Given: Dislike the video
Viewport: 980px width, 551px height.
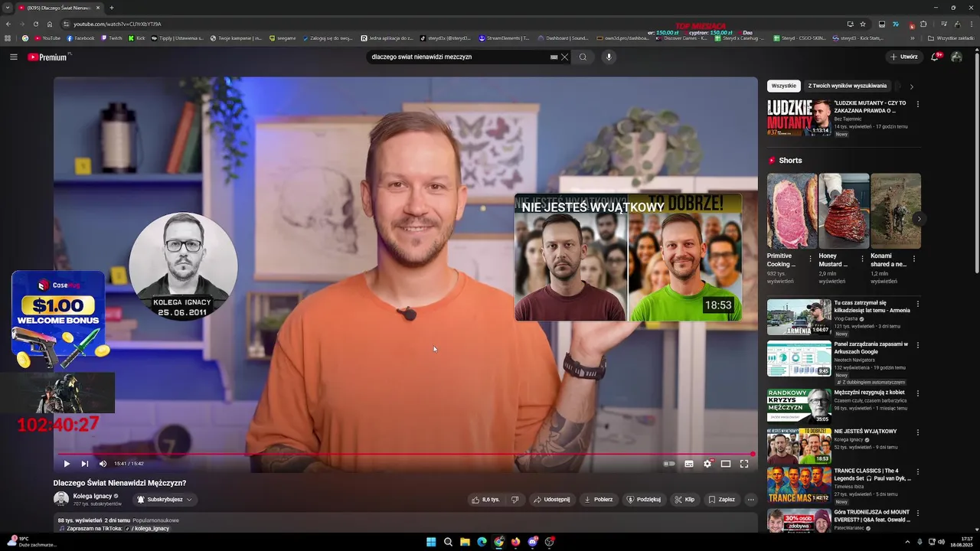Looking at the screenshot, I should [x=514, y=499].
